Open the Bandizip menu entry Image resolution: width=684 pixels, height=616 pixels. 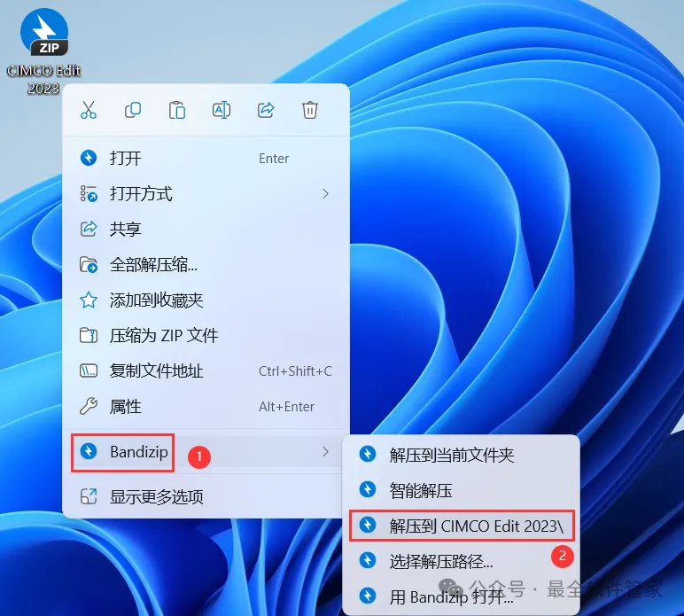pos(206,452)
